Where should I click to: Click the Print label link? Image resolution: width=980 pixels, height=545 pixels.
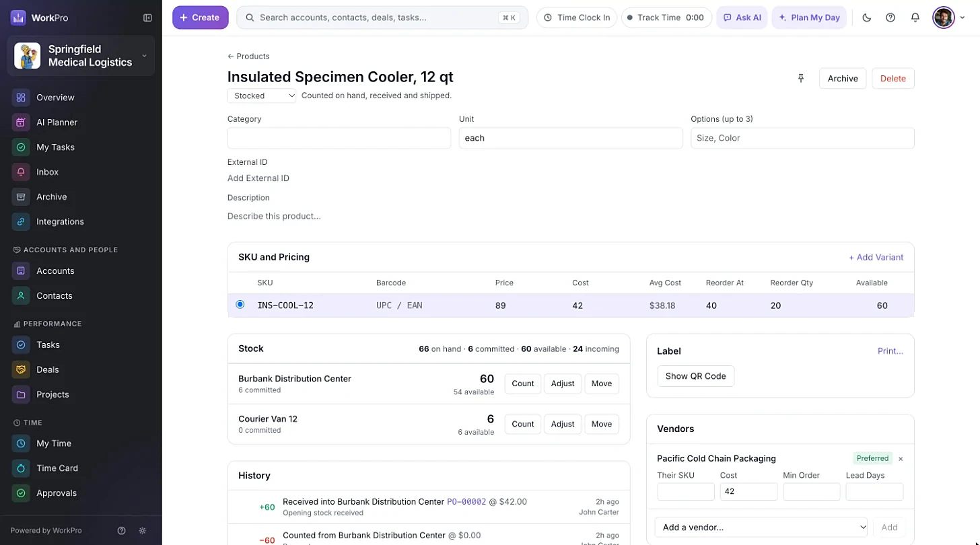(x=890, y=351)
